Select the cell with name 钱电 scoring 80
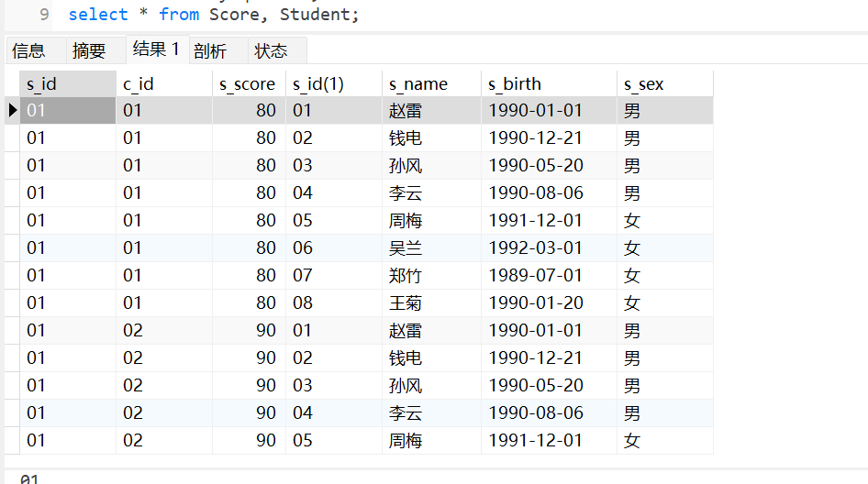 tap(431, 137)
